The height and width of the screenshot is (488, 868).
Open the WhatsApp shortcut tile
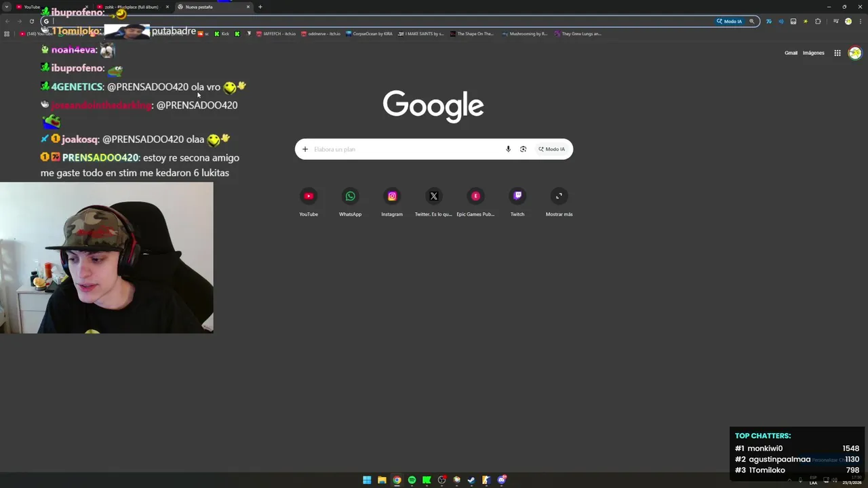[x=350, y=201]
